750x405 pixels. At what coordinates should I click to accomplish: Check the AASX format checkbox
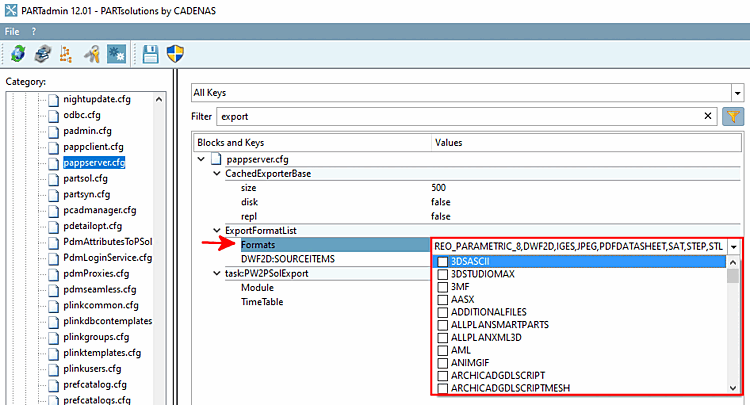(442, 300)
